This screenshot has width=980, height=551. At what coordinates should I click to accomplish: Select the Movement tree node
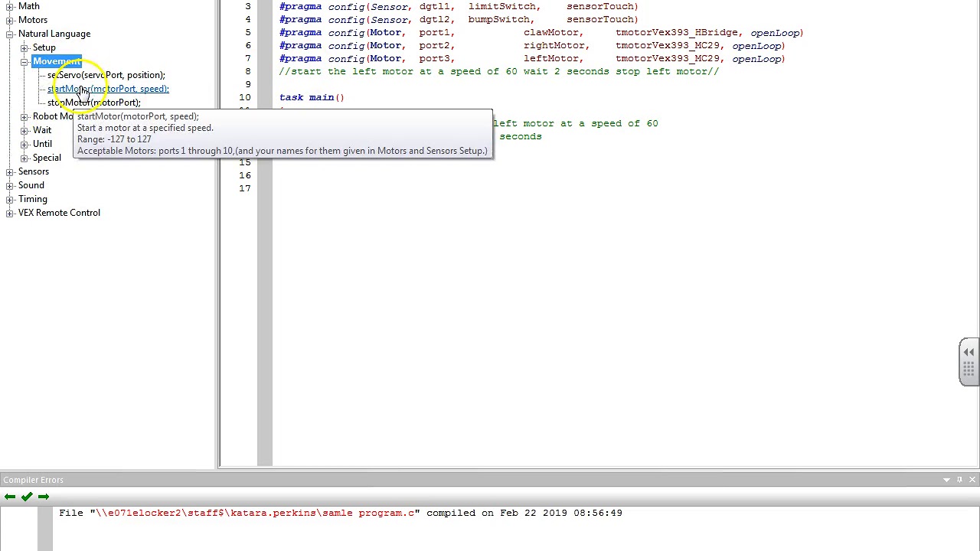[57, 61]
